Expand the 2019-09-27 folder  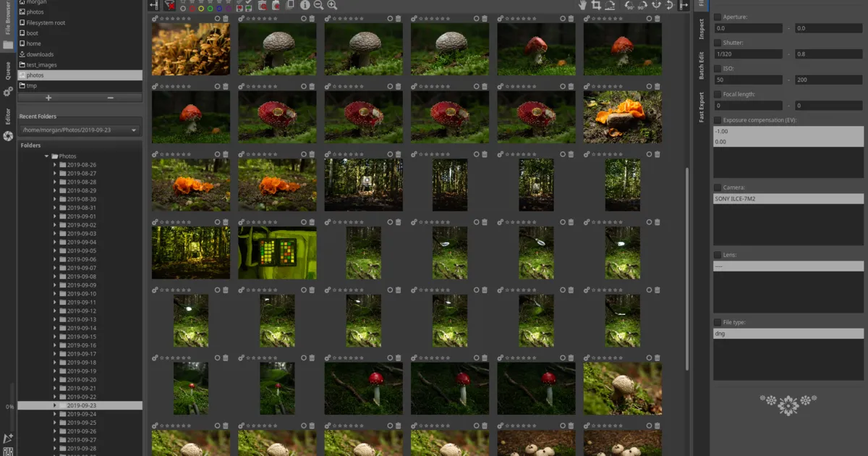[x=55, y=440]
